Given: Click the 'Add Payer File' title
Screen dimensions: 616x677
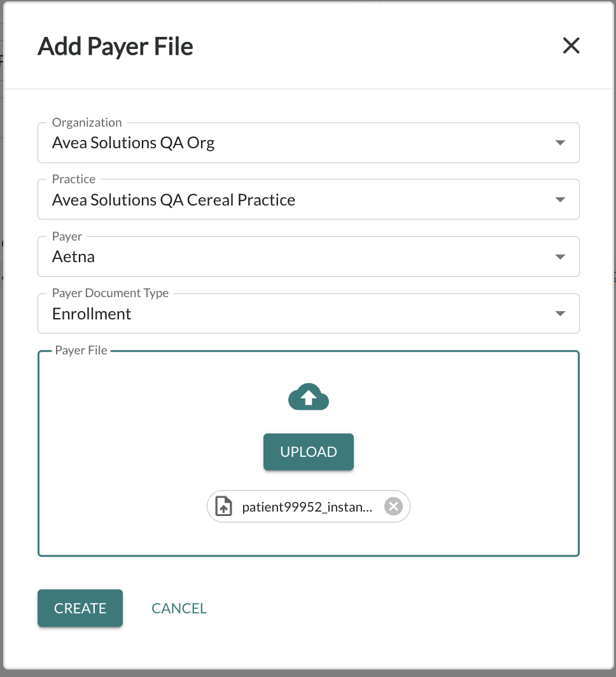Looking at the screenshot, I should tap(115, 46).
